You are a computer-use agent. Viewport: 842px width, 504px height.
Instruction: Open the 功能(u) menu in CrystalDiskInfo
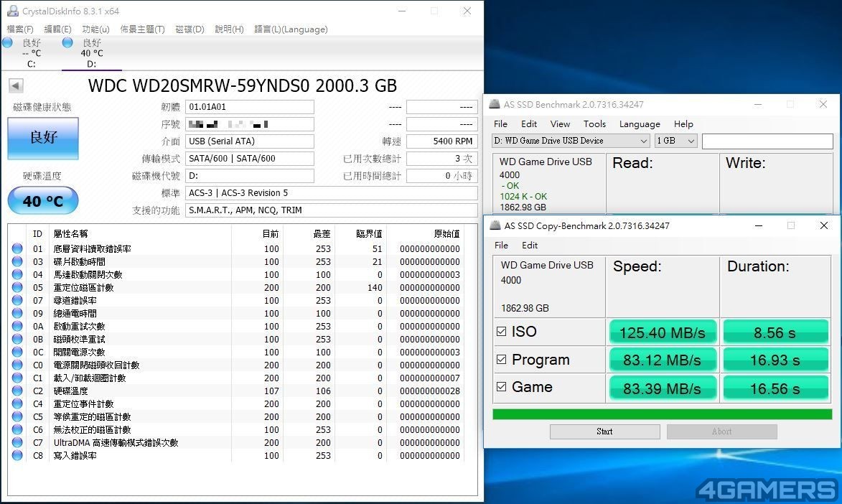[x=95, y=29]
